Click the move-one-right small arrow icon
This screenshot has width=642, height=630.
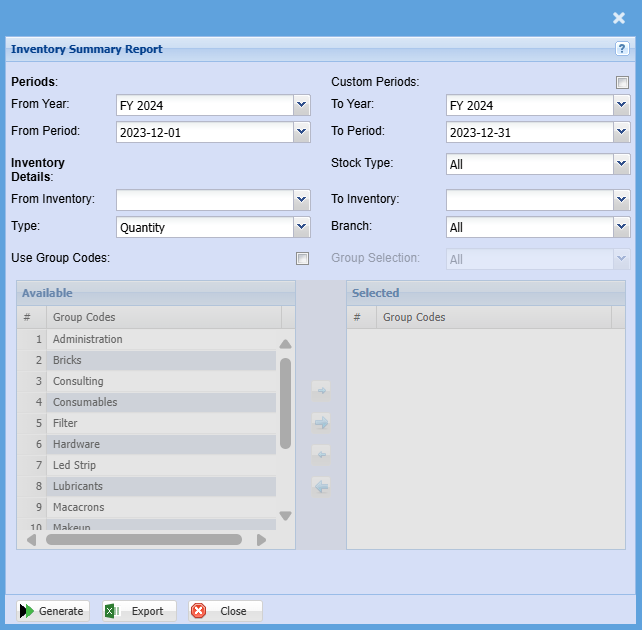(321, 391)
